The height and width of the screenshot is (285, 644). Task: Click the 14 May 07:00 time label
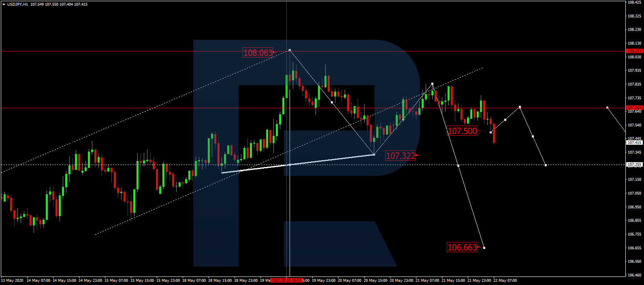click(x=38, y=281)
